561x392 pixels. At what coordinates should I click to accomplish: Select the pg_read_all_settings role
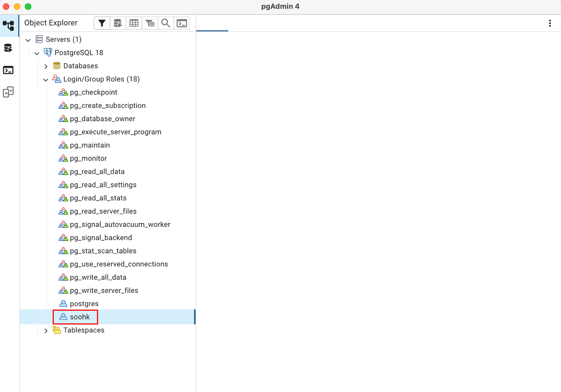(x=103, y=185)
